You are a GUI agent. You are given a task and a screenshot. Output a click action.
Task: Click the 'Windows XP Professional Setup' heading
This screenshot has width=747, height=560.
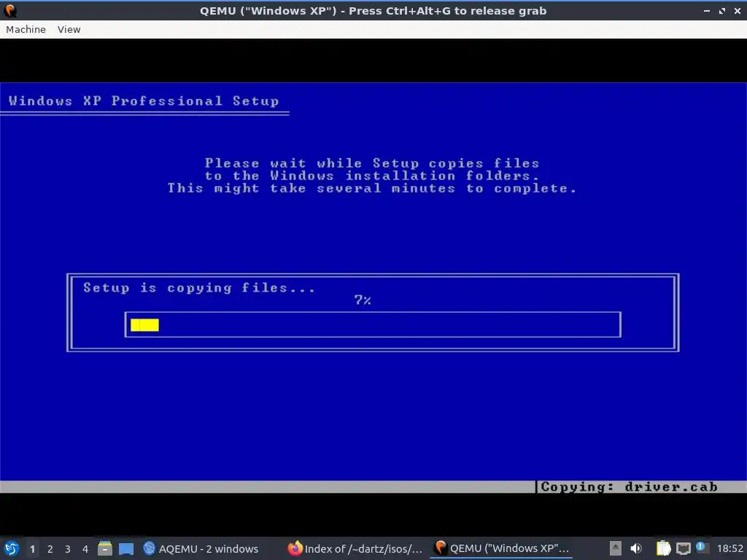144,101
